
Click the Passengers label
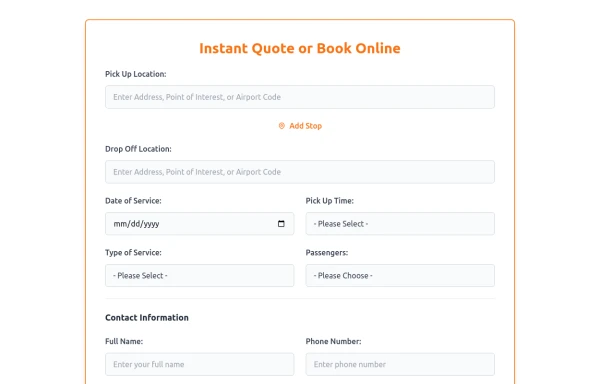[x=327, y=253]
